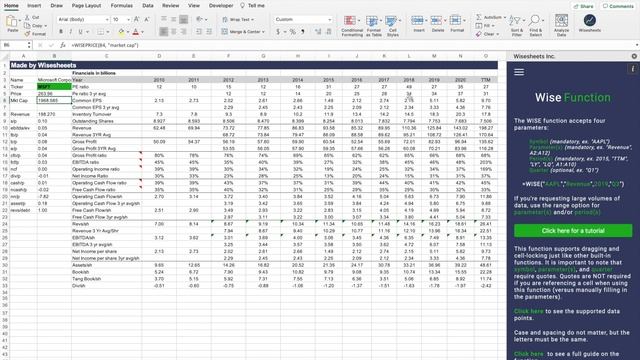Click the Cut scissors icon
The width and height of the screenshot is (640, 360).
(27, 18)
